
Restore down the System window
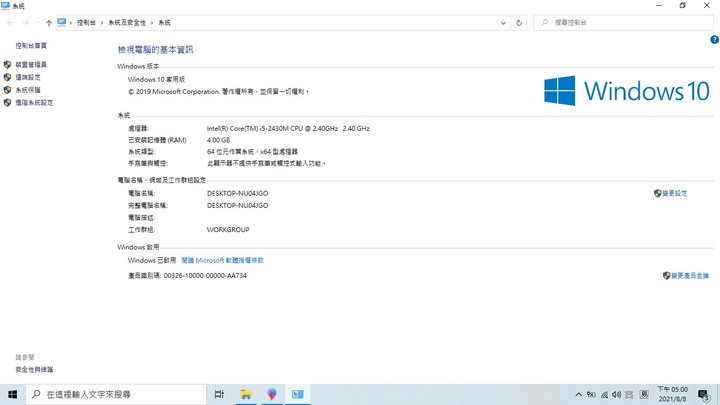(x=682, y=6)
